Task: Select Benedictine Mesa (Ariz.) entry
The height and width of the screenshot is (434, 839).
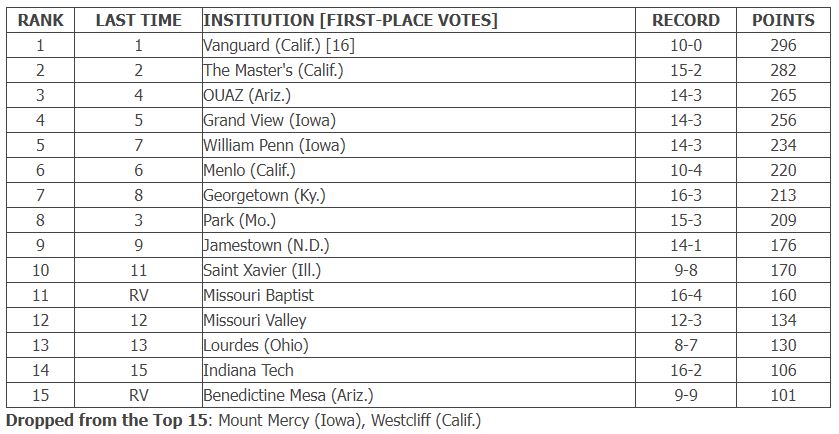Action: pos(288,395)
